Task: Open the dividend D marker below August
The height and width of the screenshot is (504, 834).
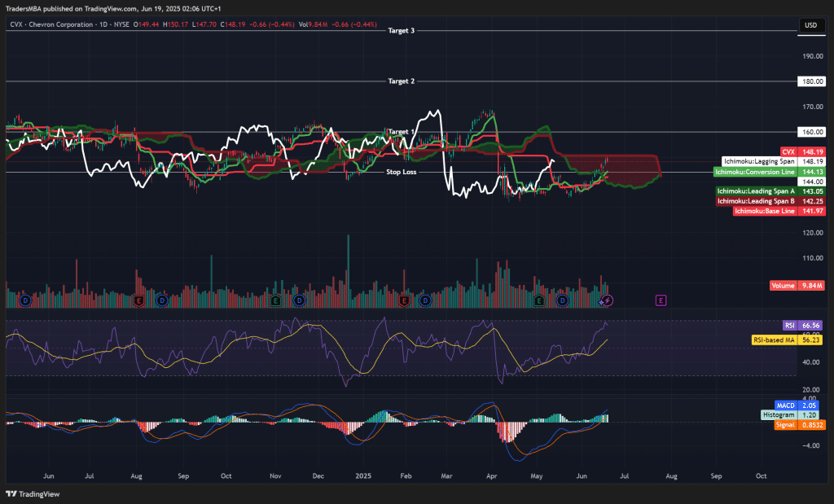Action: (x=163, y=300)
